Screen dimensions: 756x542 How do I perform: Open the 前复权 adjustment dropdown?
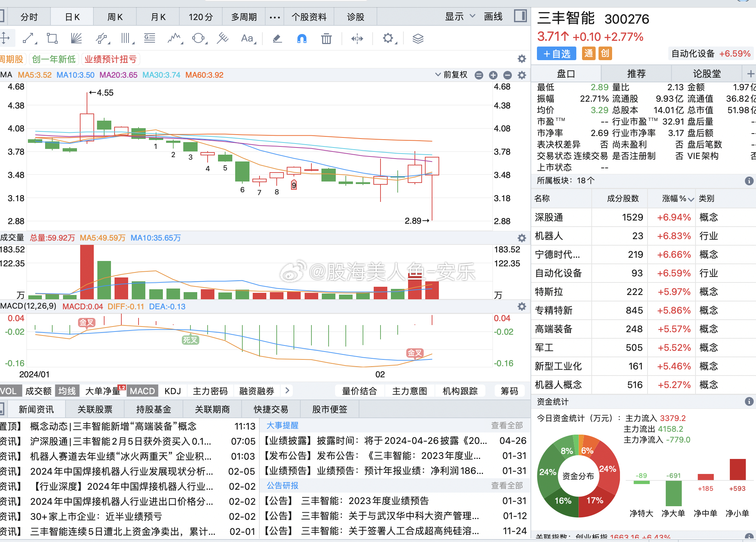tap(451, 75)
